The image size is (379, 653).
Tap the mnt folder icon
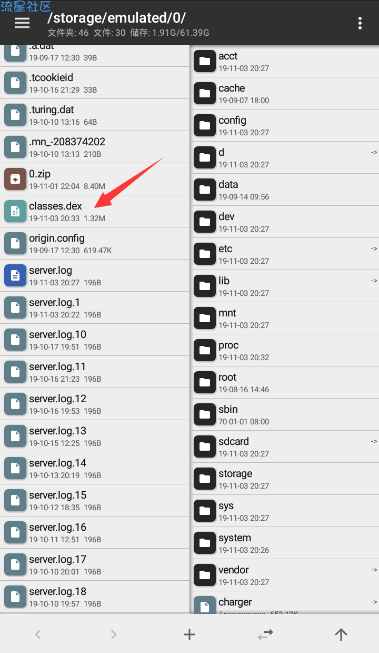pos(204,318)
